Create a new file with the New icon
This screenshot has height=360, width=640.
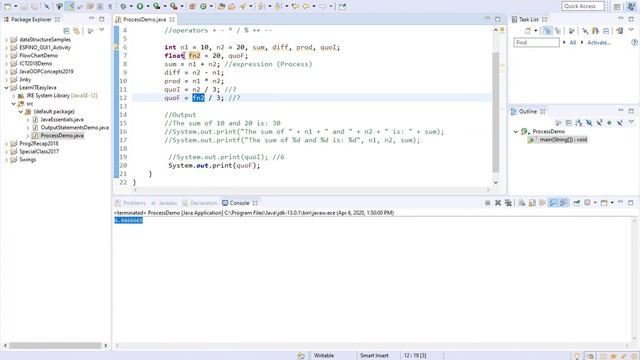[x=7, y=6]
